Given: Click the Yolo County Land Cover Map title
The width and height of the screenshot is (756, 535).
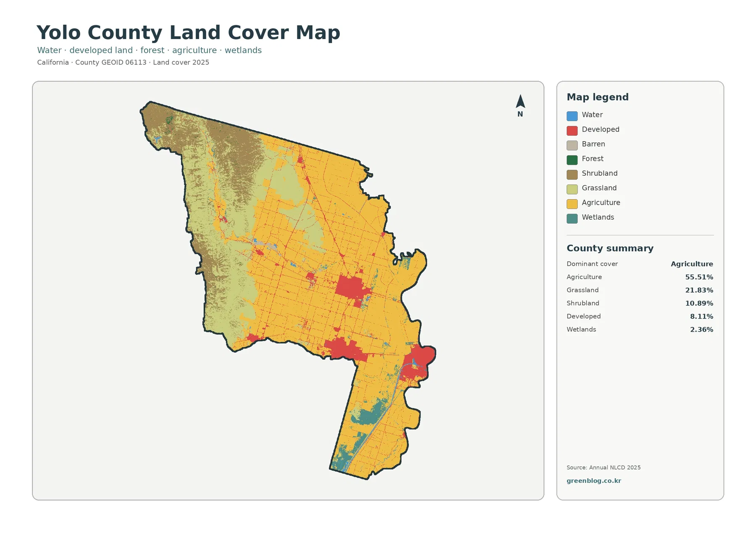Looking at the screenshot, I should [x=189, y=33].
